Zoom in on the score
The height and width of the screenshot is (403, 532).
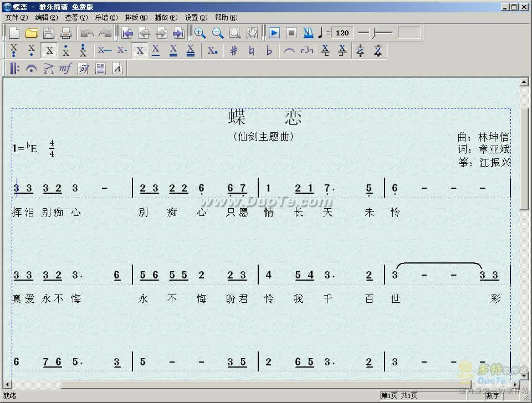click(200, 33)
